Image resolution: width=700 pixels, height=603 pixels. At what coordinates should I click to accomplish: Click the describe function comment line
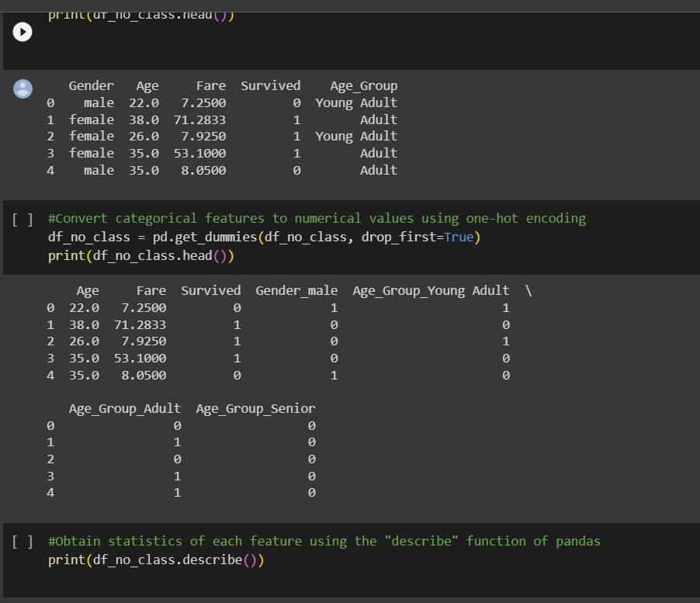click(324, 541)
